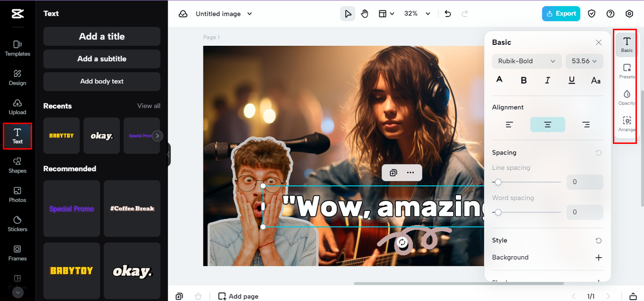Click the Line spacing value field
This screenshot has width=644, height=301.
click(x=585, y=182)
